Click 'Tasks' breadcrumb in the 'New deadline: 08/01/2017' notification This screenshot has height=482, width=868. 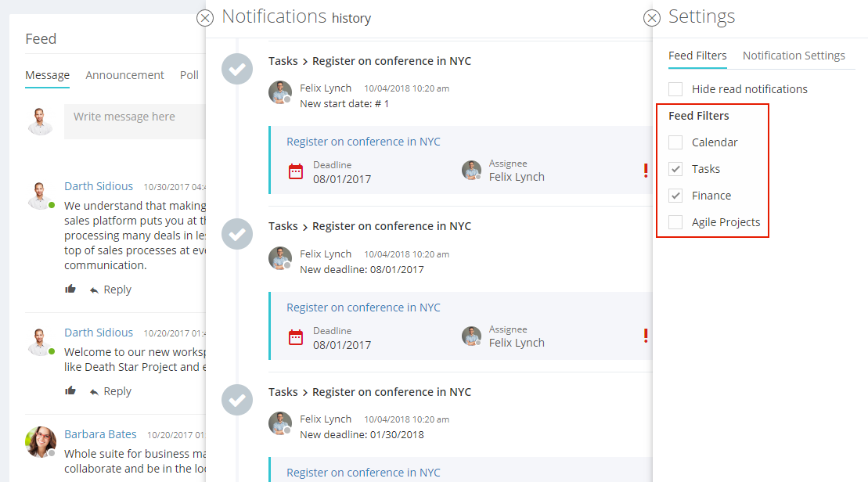(x=283, y=226)
